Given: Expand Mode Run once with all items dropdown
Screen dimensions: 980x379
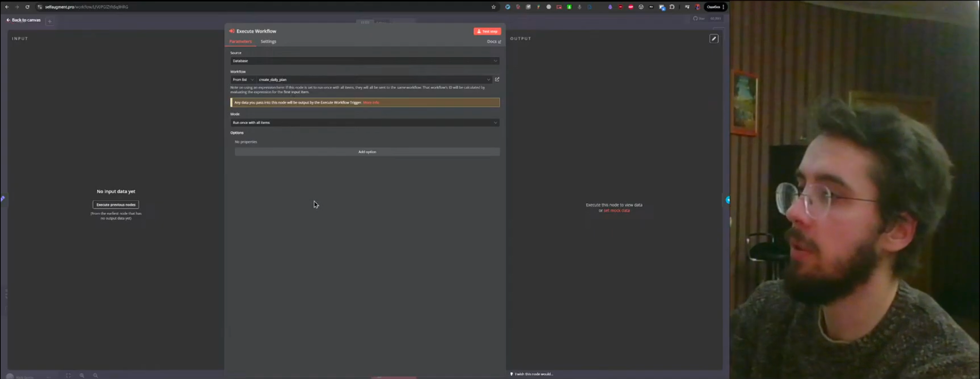Looking at the screenshot, I should pos(365,123).
